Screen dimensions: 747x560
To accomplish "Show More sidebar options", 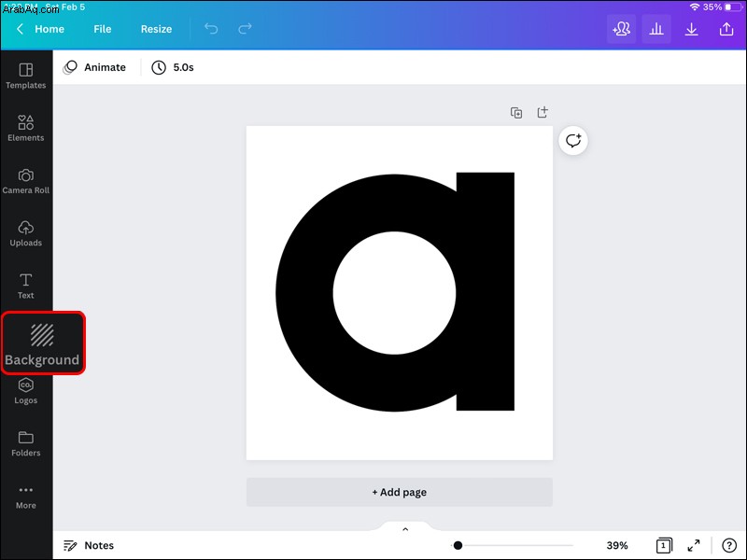I will click(x=26, y=497).
